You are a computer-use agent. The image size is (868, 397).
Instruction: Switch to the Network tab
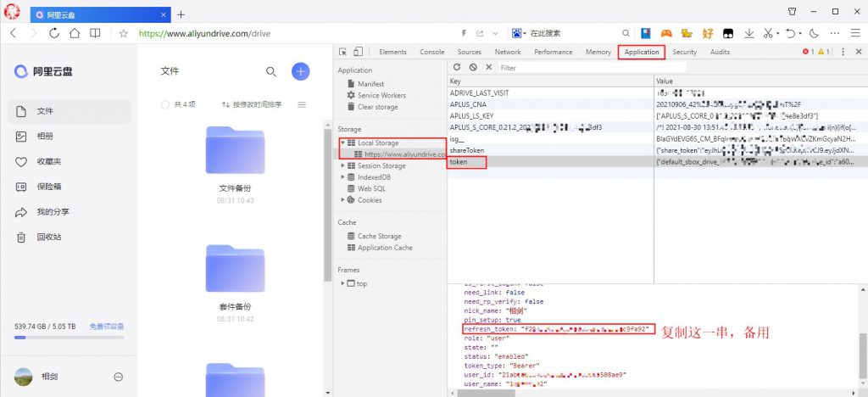pos(508,52)
